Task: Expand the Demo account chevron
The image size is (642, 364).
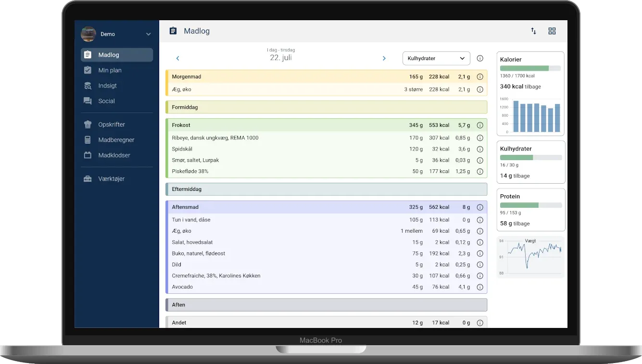Action: coord(149,34)
